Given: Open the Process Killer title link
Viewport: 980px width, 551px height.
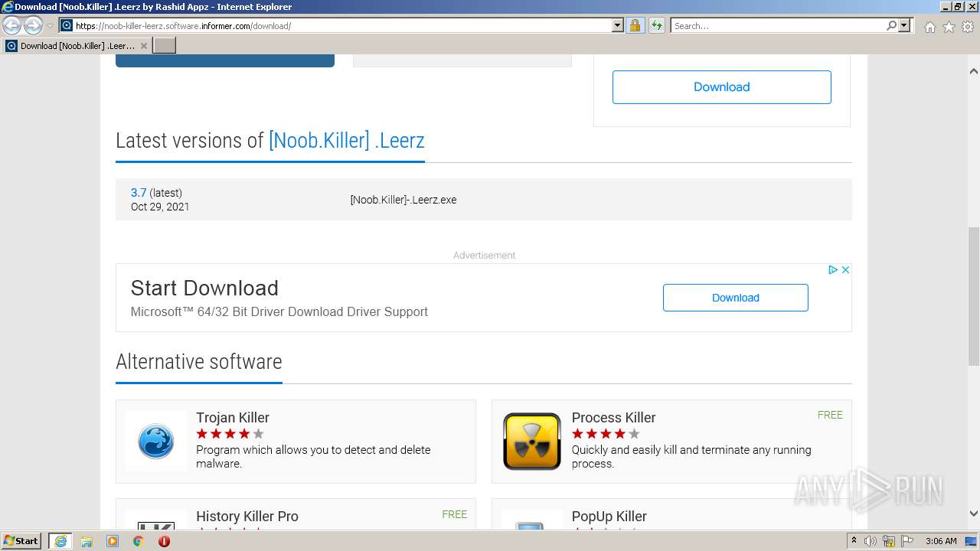Looking at the screenshot, I should coord(613,418).
